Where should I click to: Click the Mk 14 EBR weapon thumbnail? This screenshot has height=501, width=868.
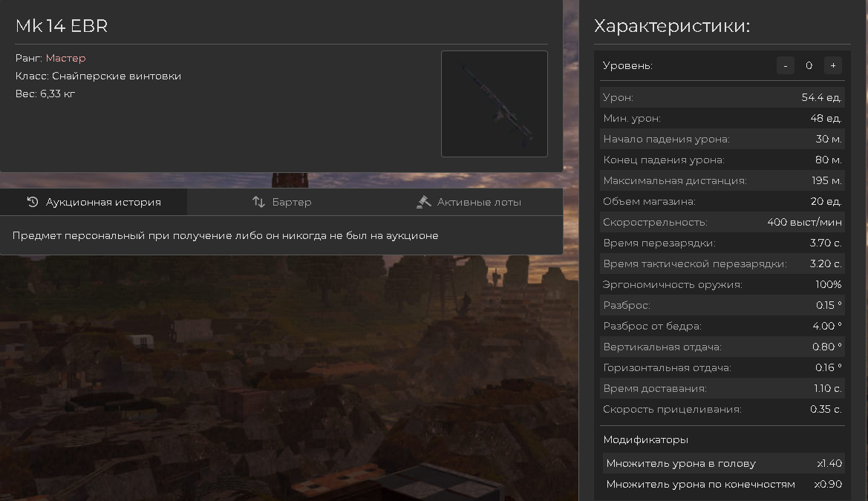point(495,104)
